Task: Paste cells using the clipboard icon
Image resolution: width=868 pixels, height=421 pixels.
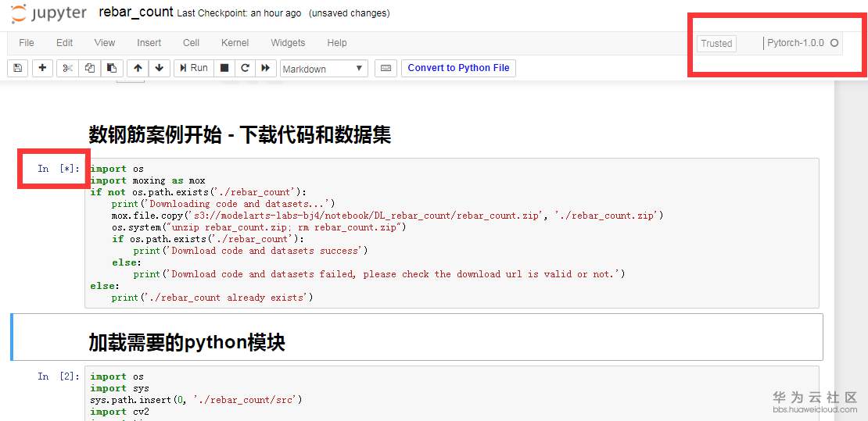Action: click(x=112, y=68)
